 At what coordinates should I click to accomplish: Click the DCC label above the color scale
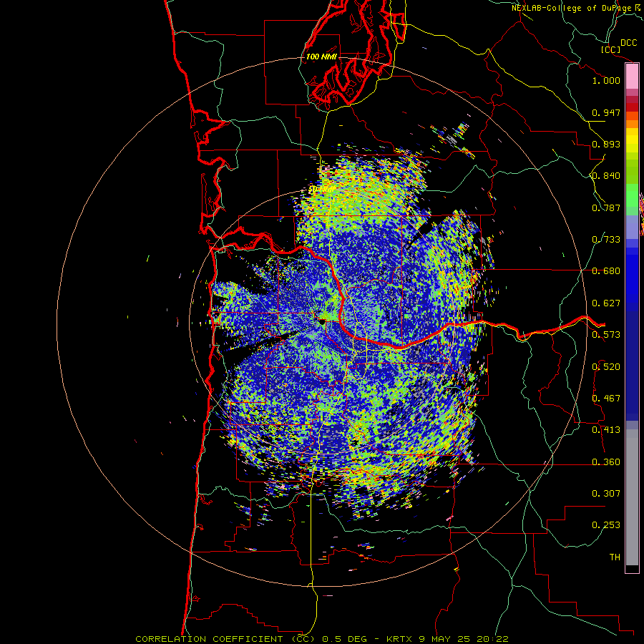pyautogui.click(x=629, y=43)
